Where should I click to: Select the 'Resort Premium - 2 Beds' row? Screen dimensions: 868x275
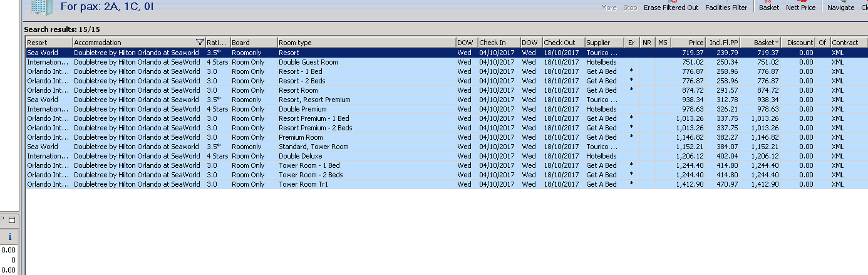pyautogui.click(x=447, y=128)
